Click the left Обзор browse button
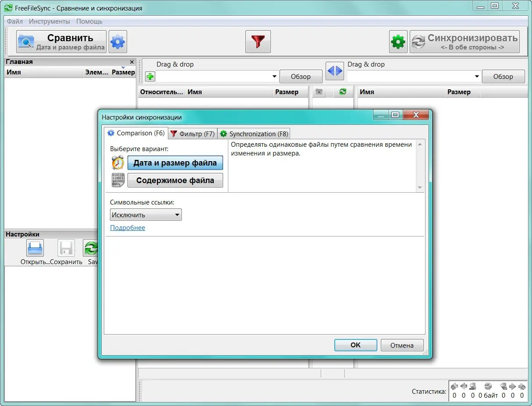Screen dimensions: 532x406 click(x=301, y=77)
